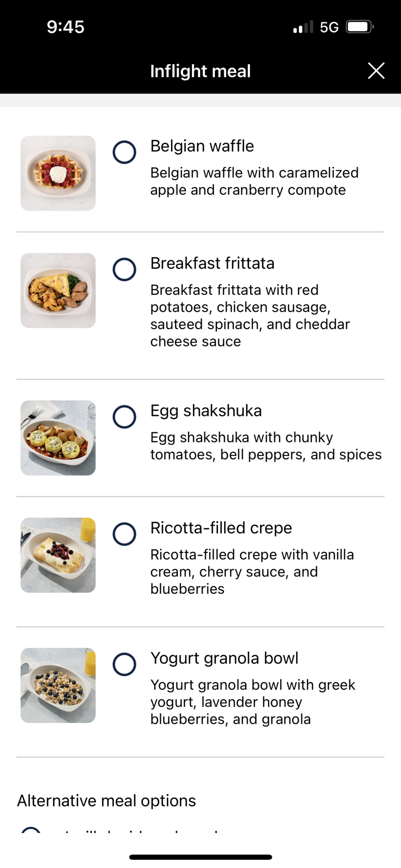Close the Inflight meal screen
The width and height of the screenshot is (401, 868).
pos(376,71)
